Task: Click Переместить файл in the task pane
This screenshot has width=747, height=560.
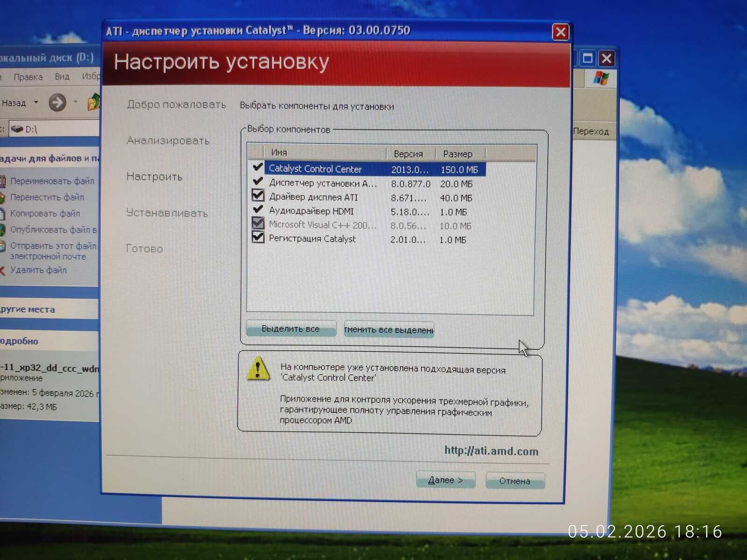Action: coord(47,197)
